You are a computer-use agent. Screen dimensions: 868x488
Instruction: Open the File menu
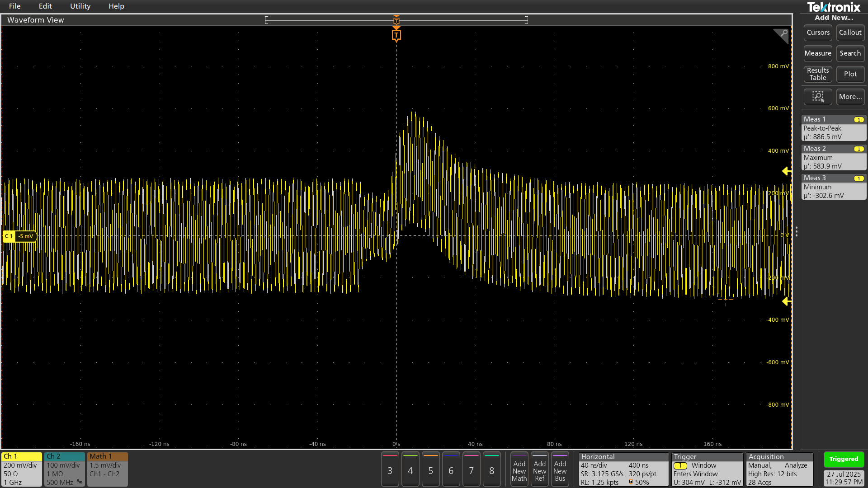click(15, 6)
